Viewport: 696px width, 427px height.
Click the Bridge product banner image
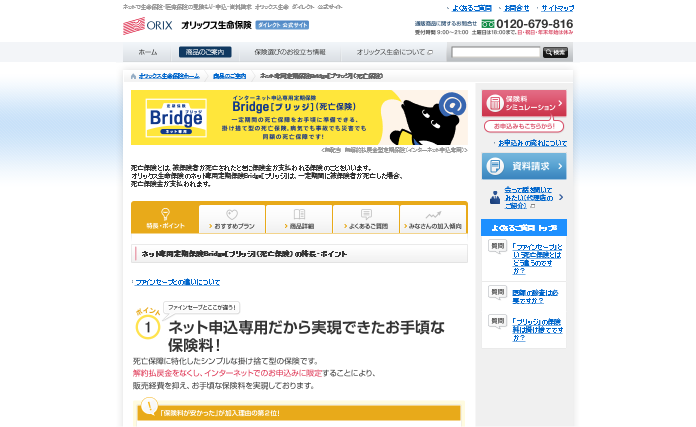299,118
